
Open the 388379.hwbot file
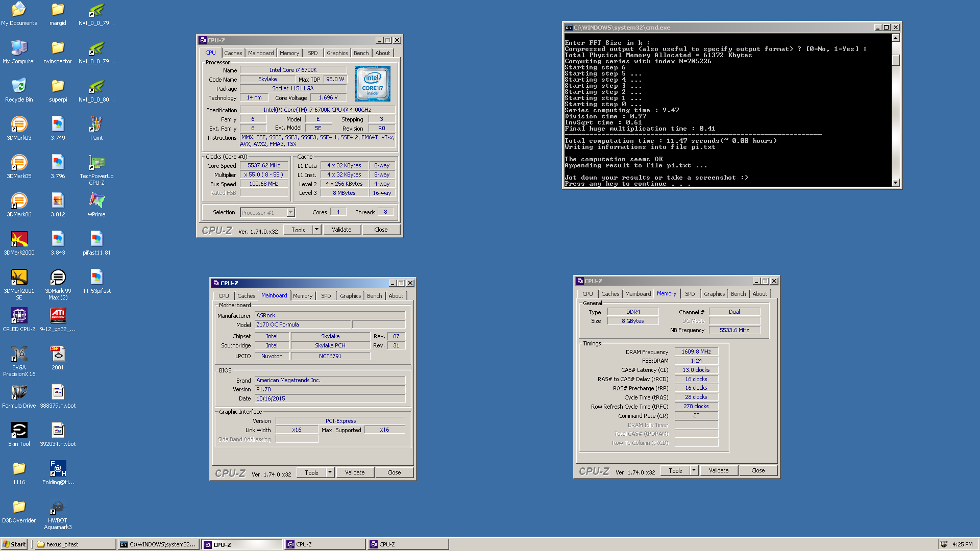coord(58,396)
